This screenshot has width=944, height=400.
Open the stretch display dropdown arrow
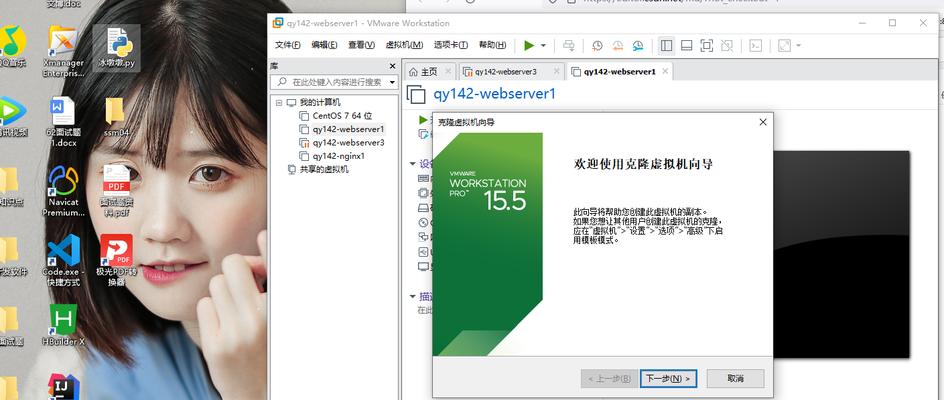tap(798, 46)
